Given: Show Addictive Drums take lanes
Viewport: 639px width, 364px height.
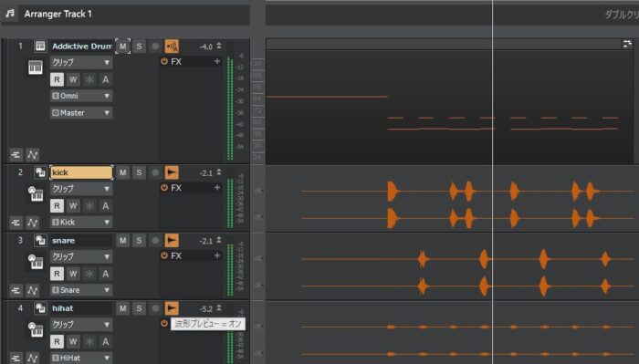Looking at the screenshot, I should coord(16,155).
